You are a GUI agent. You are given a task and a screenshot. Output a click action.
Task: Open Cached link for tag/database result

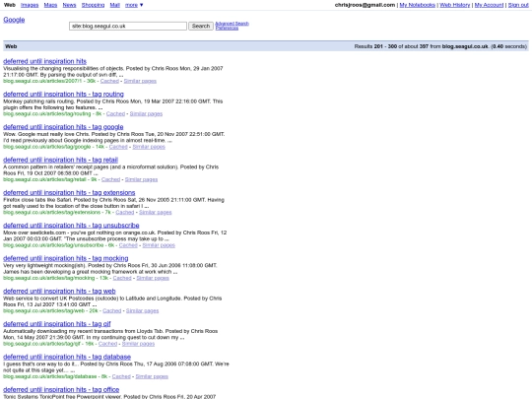121,376
